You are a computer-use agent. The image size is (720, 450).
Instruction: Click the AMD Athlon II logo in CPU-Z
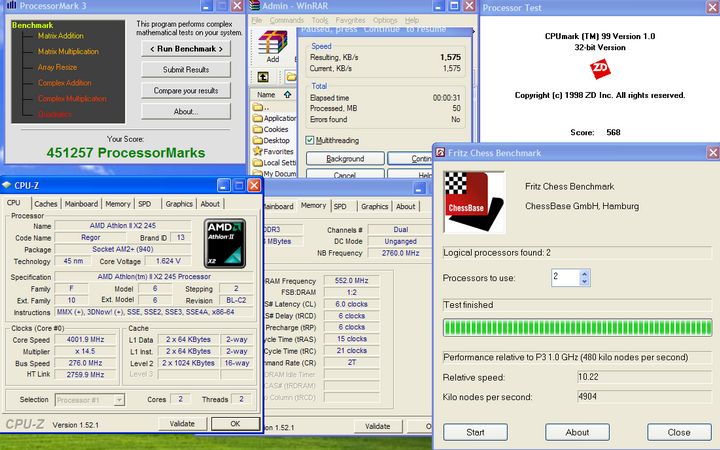(x=225, y=243)
